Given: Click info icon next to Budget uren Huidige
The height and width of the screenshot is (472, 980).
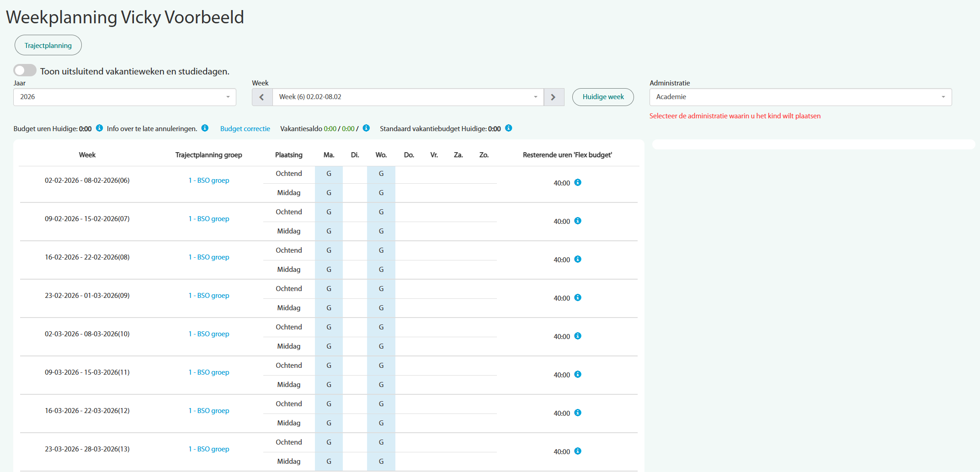Looking at the screenshot, I should point(99,128).
